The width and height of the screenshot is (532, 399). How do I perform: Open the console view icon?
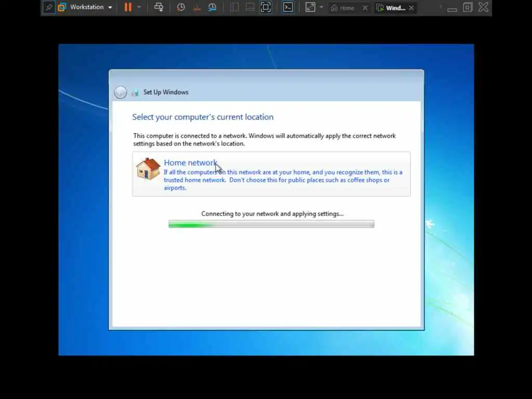point(288,7)
